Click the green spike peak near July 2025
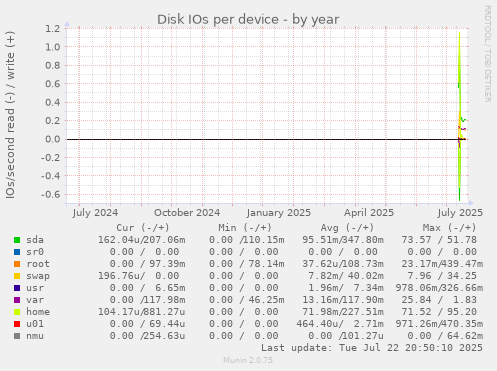The height and width of the screenshot is (371, 497). [460, 33]
